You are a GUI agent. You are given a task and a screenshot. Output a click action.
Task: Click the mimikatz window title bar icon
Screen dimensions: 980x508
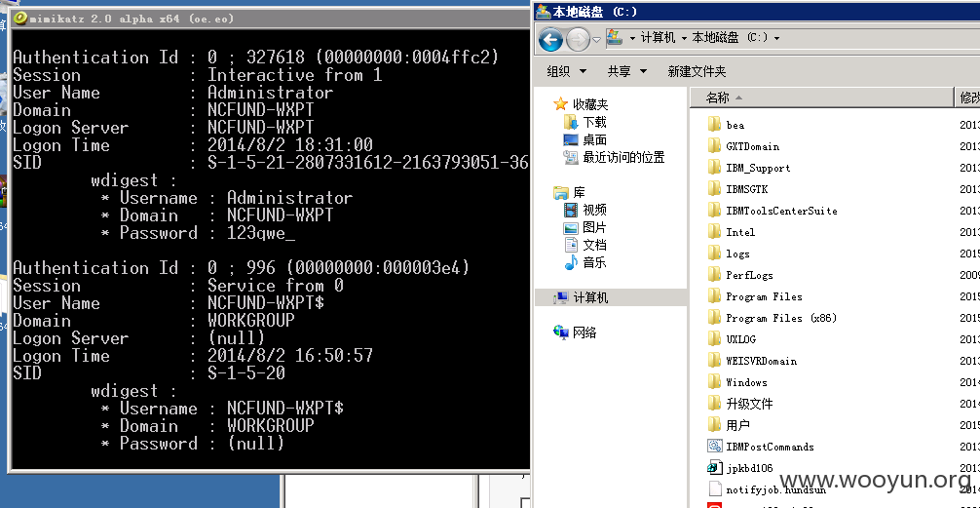pos(20,19)
